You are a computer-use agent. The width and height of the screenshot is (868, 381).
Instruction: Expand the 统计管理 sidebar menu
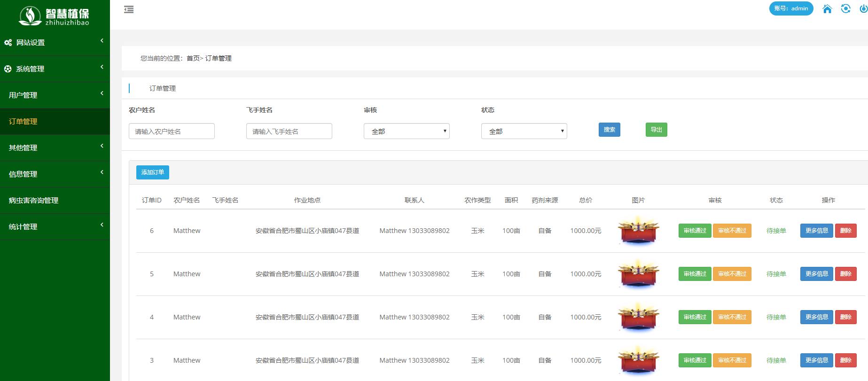point(55,226)
